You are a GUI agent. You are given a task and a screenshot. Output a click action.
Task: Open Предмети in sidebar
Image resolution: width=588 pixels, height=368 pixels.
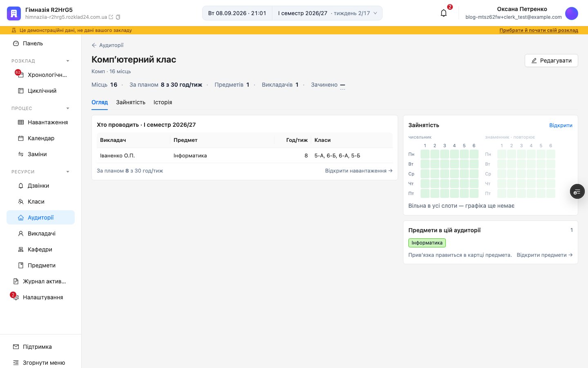41,265
